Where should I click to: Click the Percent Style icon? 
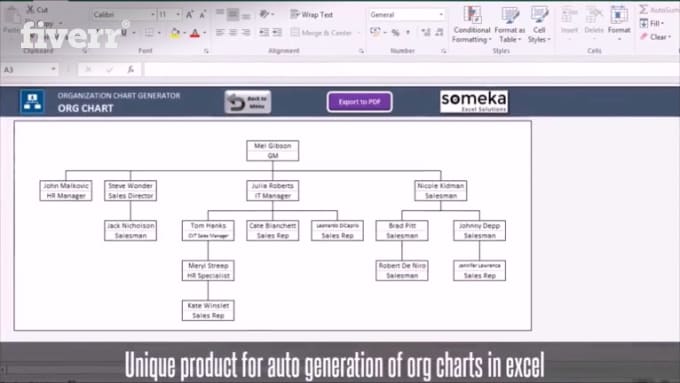[x=395, y=33]
